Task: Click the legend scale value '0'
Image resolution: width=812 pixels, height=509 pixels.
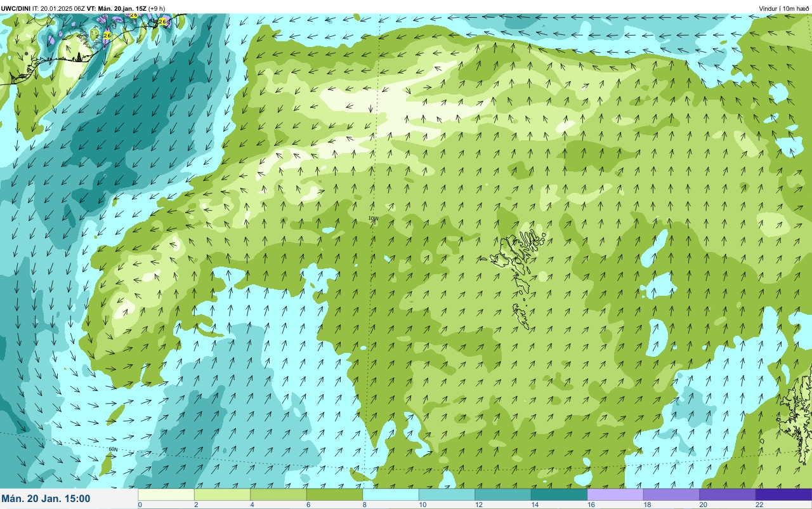Action: click(140, 505)
